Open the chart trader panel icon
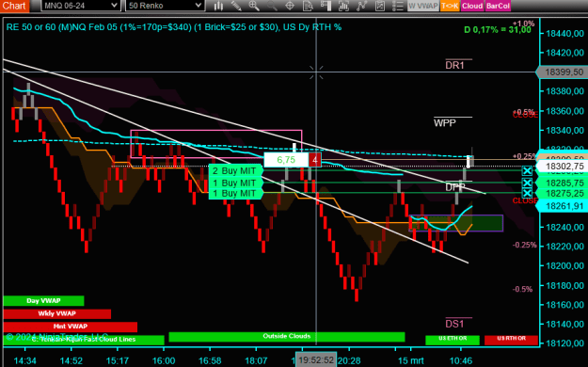Viewport: 588px width, 367px height. point(326,6)
